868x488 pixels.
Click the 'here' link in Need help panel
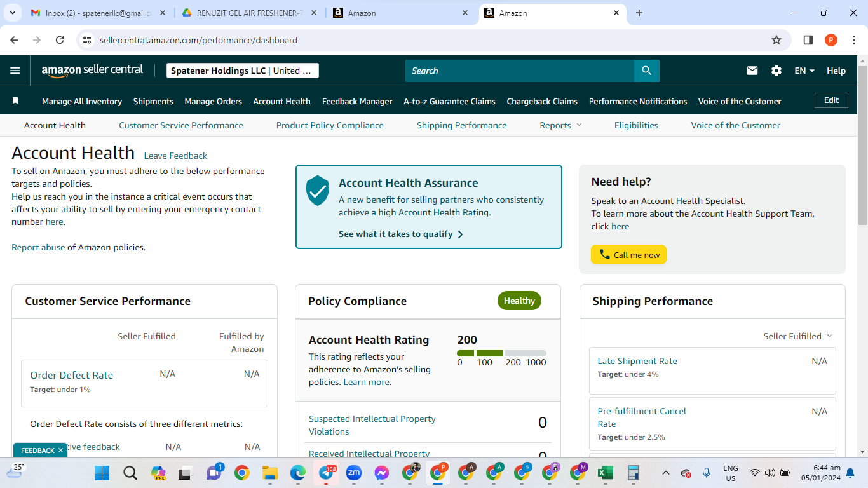(620, 226)
